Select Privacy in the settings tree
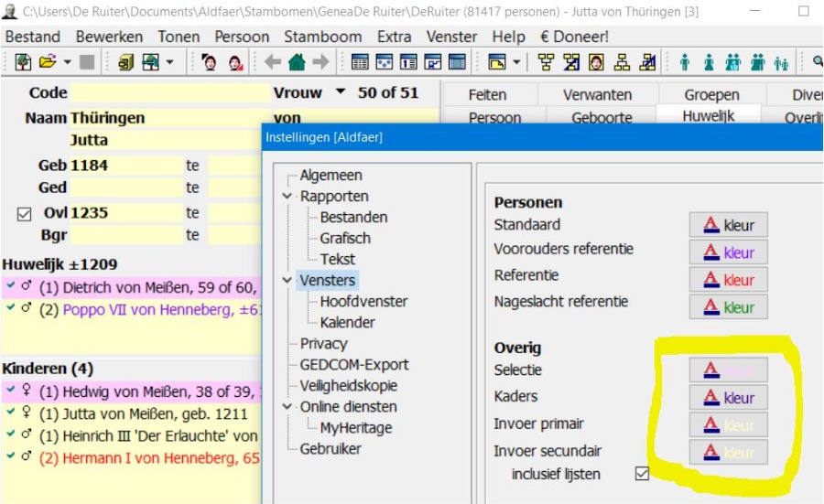 click(323, 344)
